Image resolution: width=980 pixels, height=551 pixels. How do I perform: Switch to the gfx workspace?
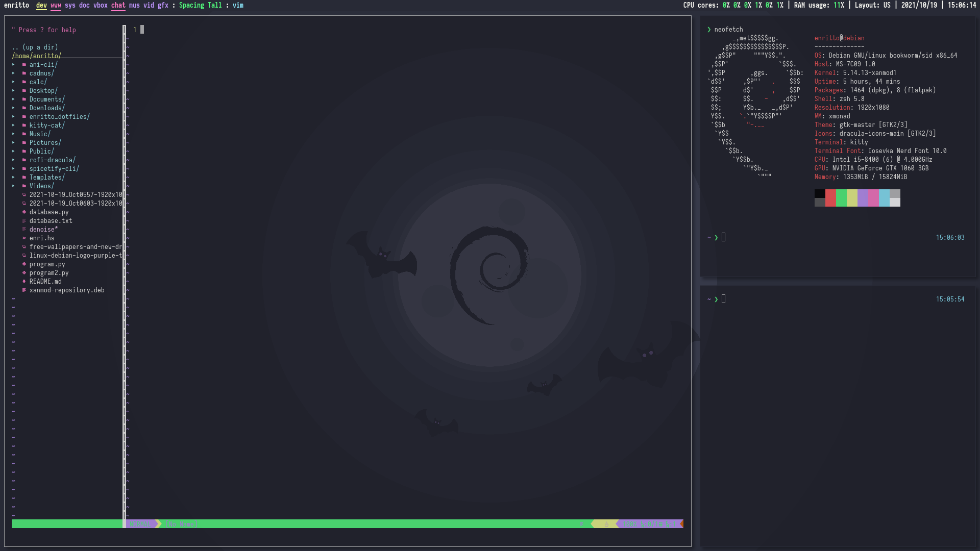pos(162,6)
